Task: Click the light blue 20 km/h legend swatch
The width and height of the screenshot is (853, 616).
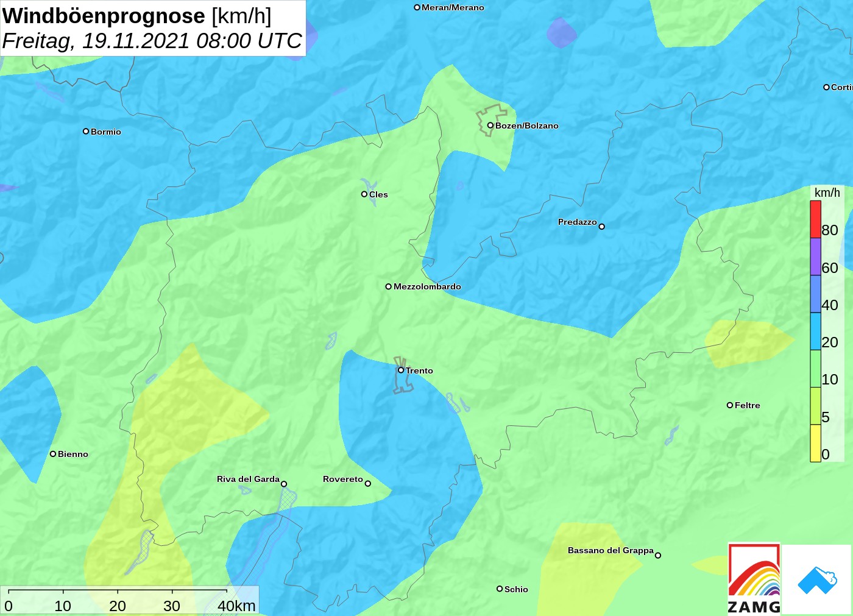Action: point(815,331)
